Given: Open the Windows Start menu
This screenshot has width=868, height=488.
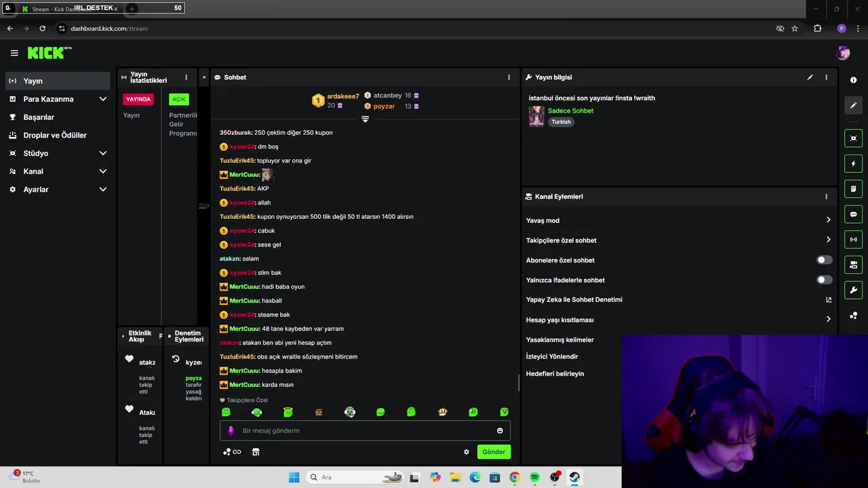Looking at the screenshot, I should (x=294, y=477).
